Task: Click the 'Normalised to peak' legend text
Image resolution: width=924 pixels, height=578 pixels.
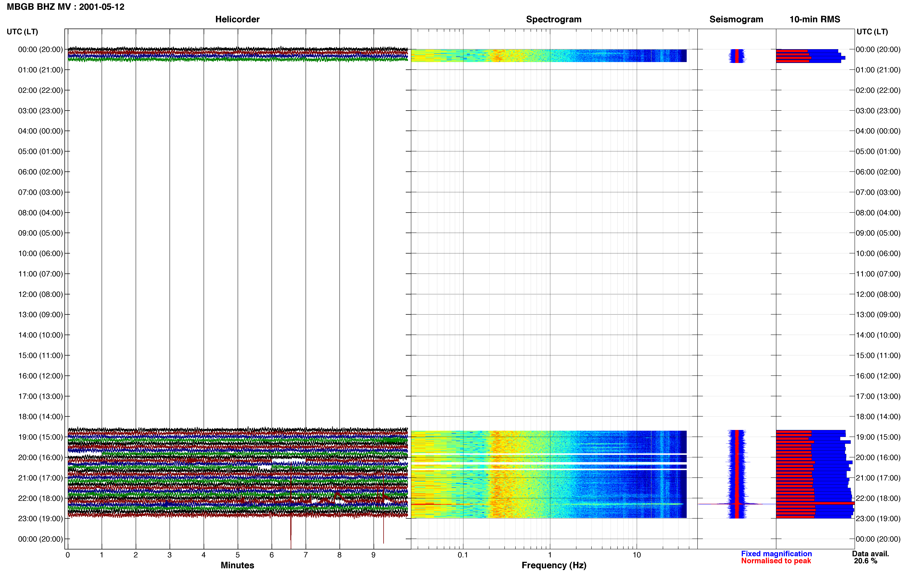Action: [x=776, y=561]
